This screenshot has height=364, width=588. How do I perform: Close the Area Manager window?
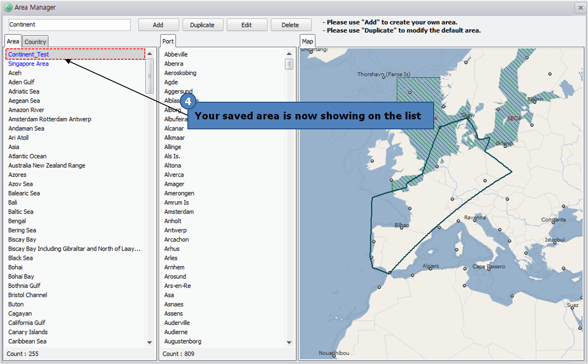[x=580, y=8]
